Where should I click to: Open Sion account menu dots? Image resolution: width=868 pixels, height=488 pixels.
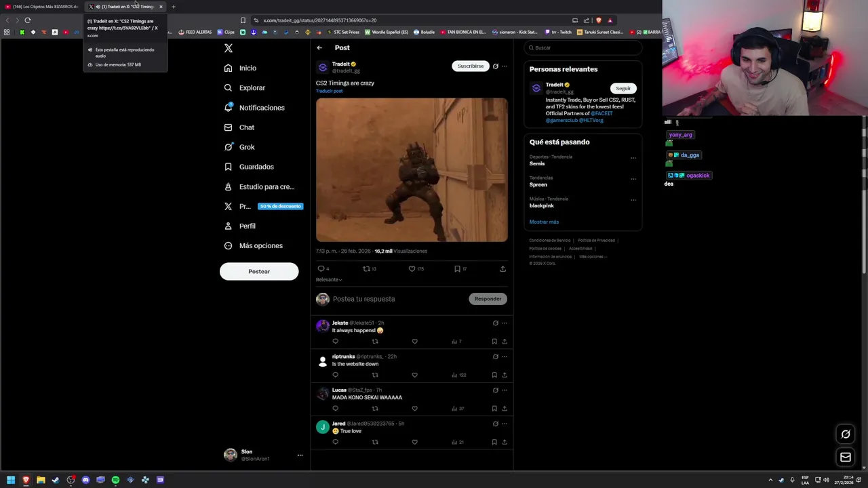click(x=300, y=455)
